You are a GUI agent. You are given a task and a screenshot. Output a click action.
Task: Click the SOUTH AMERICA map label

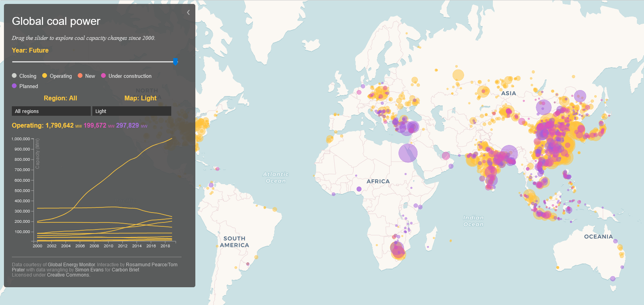point(234,242)
